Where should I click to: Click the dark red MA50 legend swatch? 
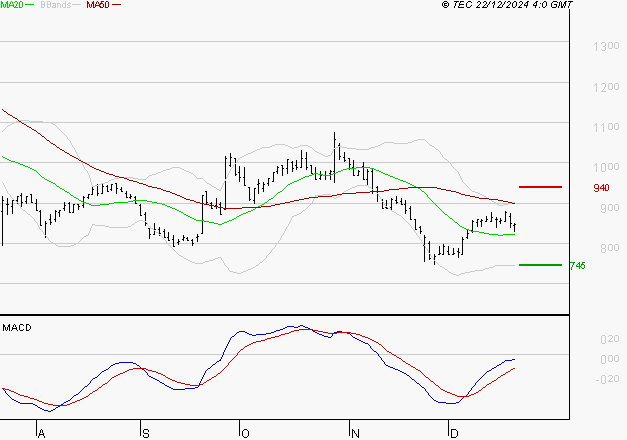pos(116,5)
